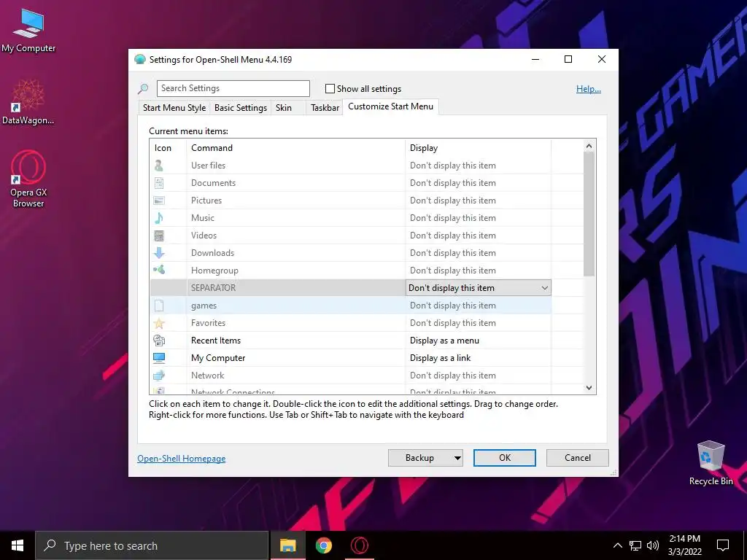Screen dimensions: 747x560
Task: Click OK to apply settings
Action: [505, 458]
